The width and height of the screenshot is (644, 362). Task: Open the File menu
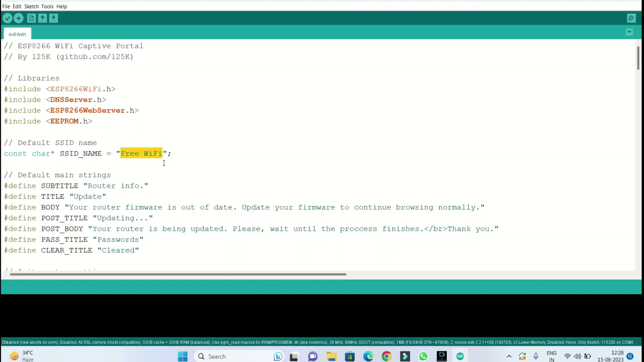(6, 6)
